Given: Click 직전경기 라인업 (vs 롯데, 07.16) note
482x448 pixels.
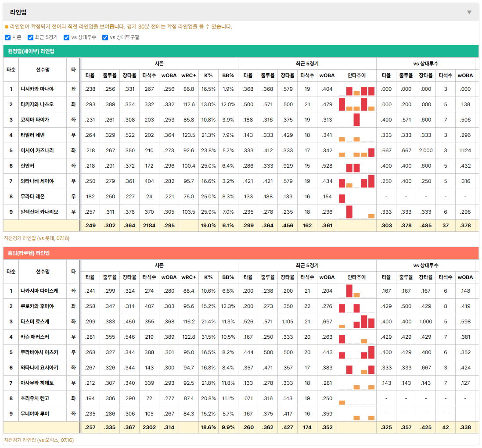Looking at the screenshot, I should point(36,238).
